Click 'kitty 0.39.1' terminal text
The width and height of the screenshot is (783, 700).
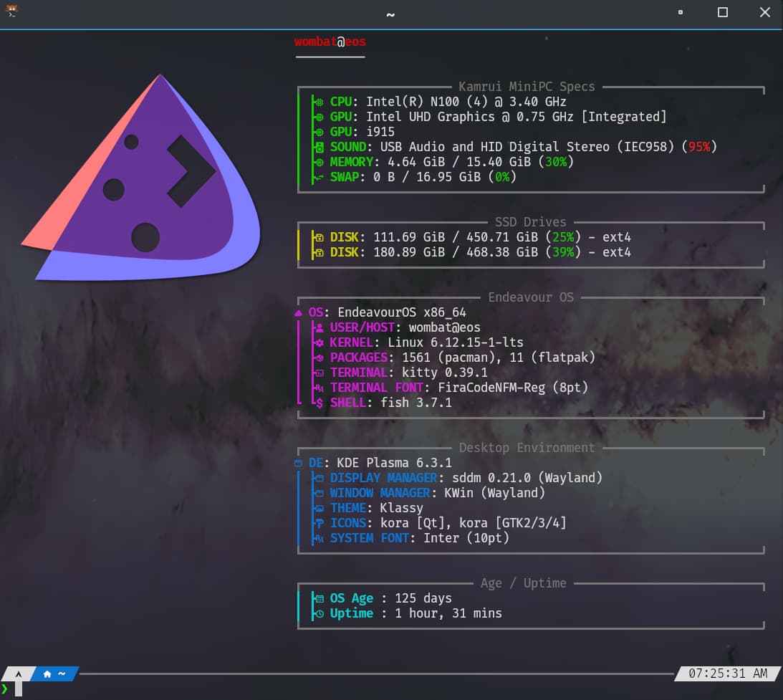[444, 373]
